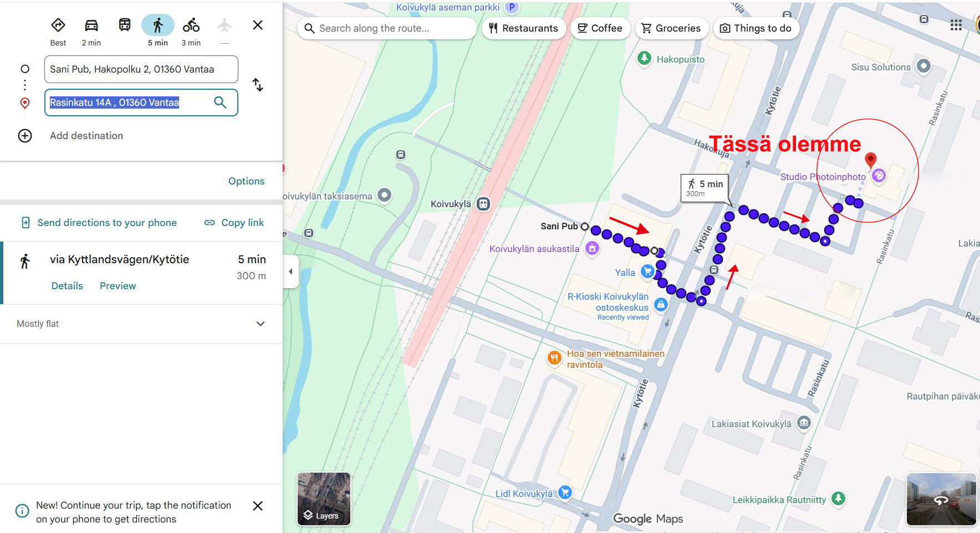Click the Lakiasiat Koivukylä marker
Image resolution: width=980 pixels, height=533 pixels.
pos(804,423)
